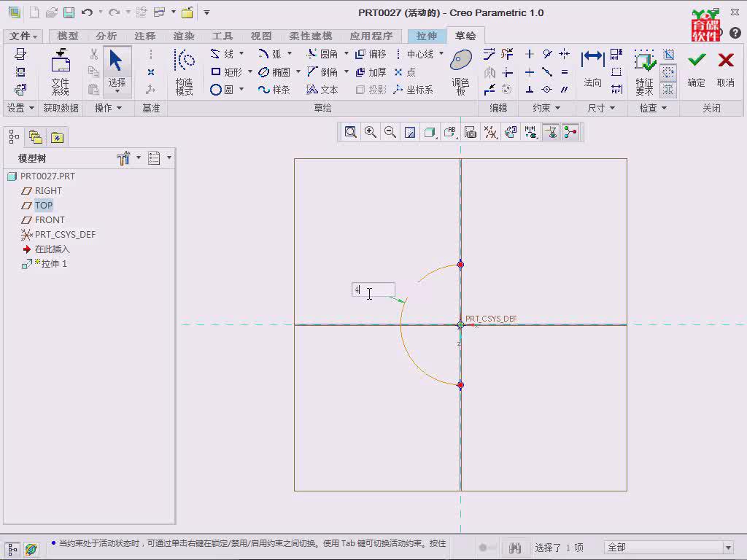Open the 全部 selection filter combo box
Screen dimensions: 747x560
668,548
